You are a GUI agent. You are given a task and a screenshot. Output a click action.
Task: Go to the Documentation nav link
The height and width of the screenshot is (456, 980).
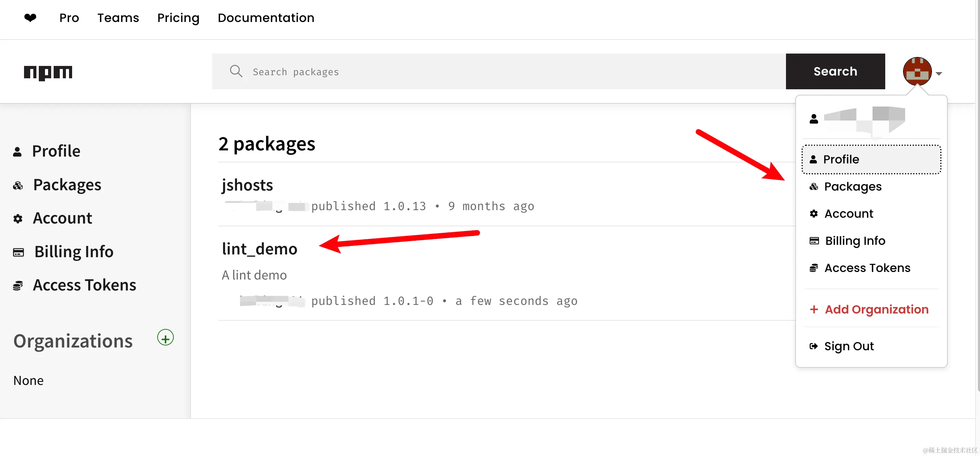coord(266,18)
